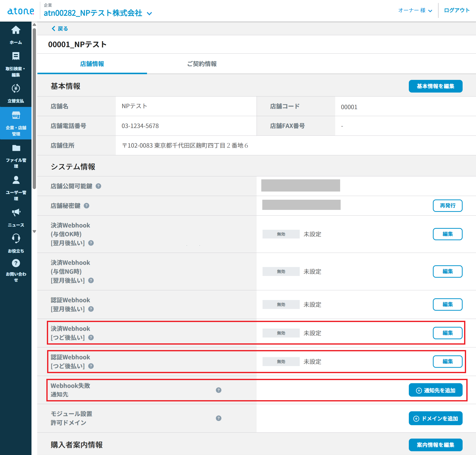The height and width of the screenshot is (455, 476).
Task: Toggle 無効 status for 決済Webhook 与信OK時
Action: coord(281,234)
